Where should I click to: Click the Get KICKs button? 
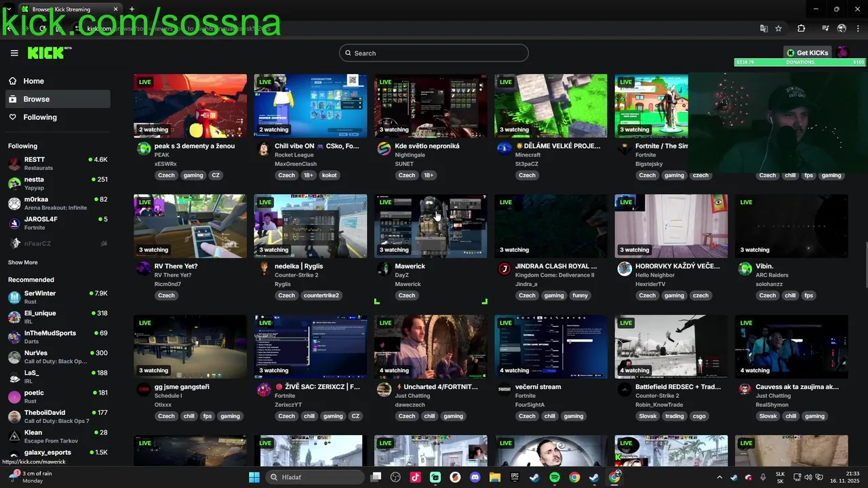click(807, 53)
